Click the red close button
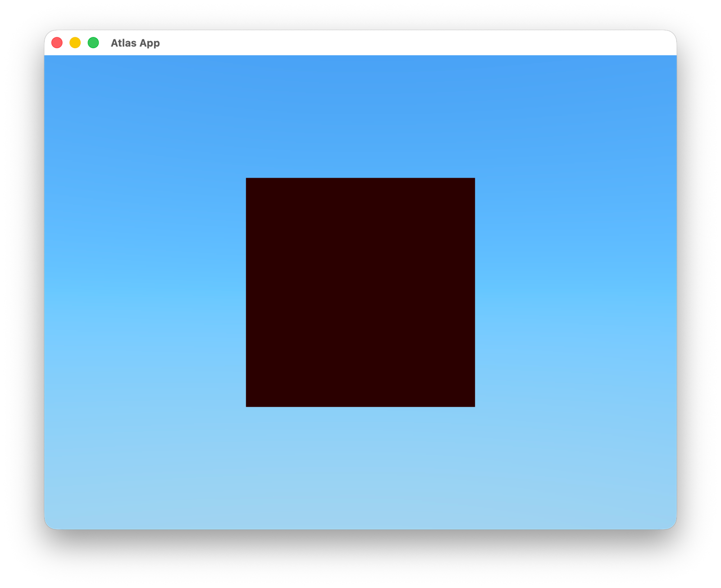Screen dimensions: 721x588 tap(57, 43)
